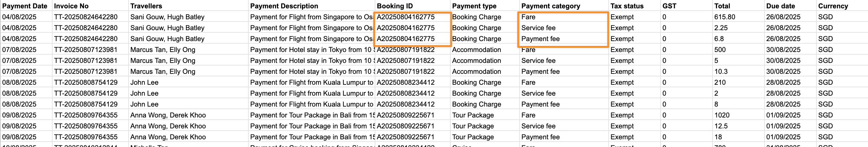
Task: Click the first Marcus Tan, Elly Ong cell
Action: click(188, 49)
